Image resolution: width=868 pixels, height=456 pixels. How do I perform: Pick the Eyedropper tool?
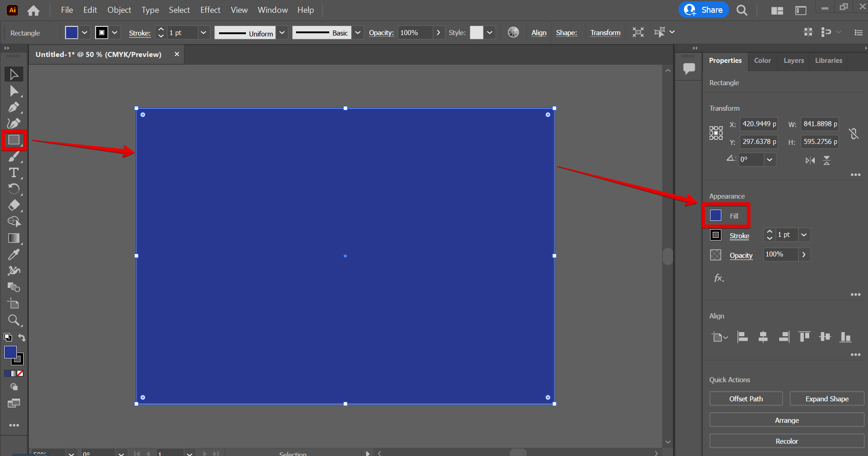(x=14, y=254)
